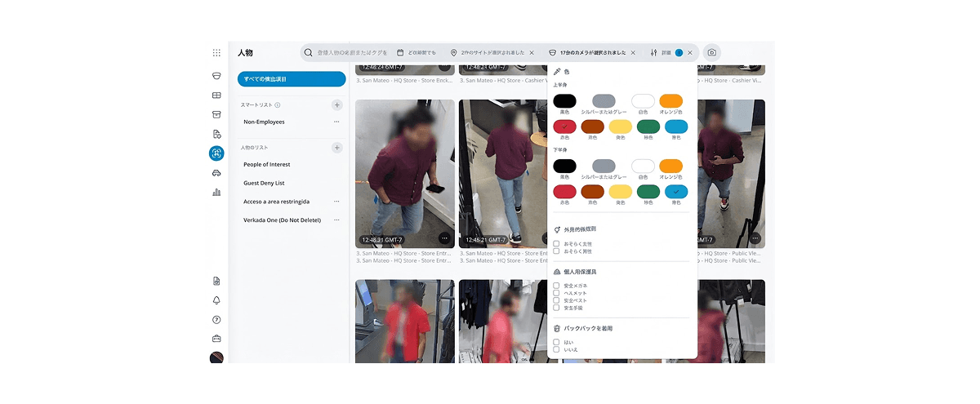980x404 pixels.
Task: Open the report document icon near the sidebar bottom
Action: click(216, 281)
